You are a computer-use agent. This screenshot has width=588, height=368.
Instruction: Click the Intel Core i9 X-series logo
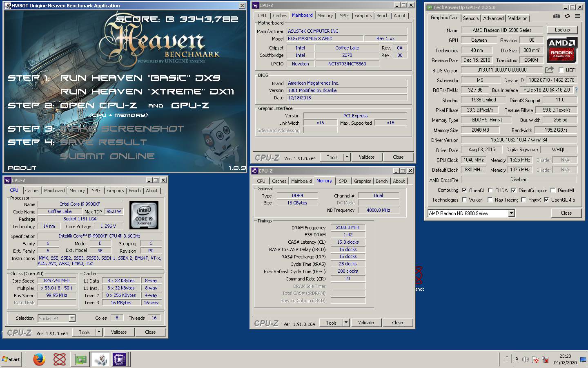pos(144,215)
